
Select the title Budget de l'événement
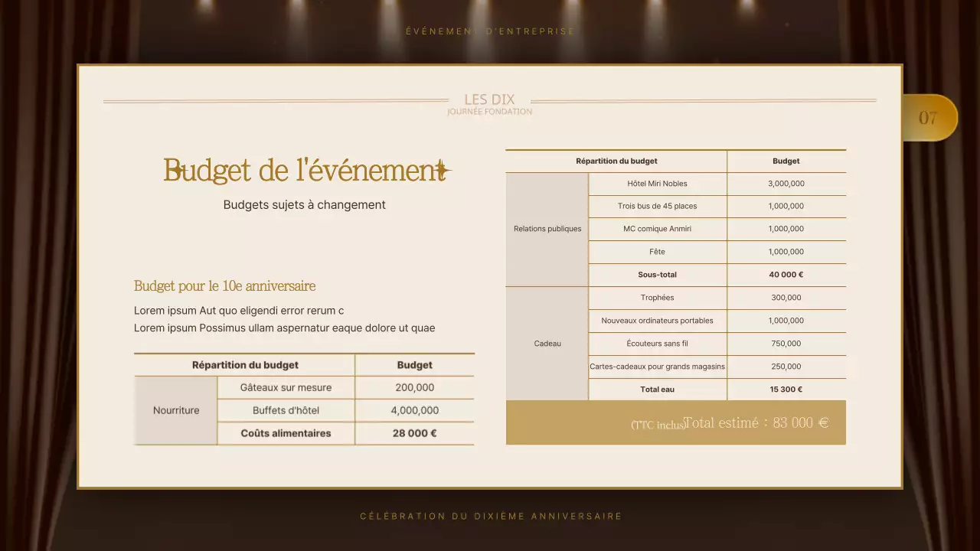pyautogui.click(x=305, y=170)
